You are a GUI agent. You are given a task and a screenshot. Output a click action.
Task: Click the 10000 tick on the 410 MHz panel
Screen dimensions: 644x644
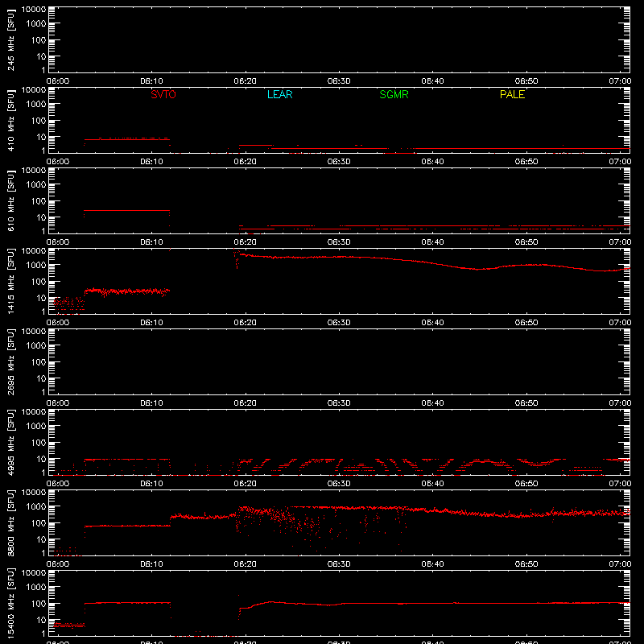34,90
